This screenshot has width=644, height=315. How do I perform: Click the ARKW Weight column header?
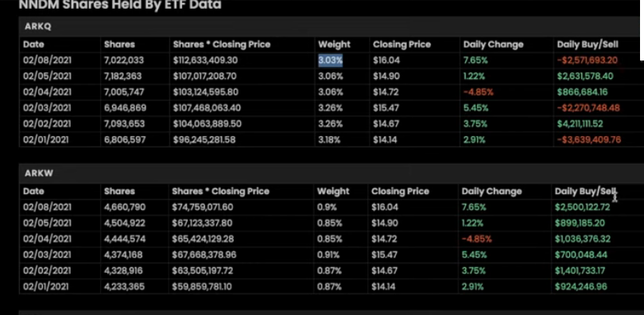pyautogui.click(x=333, y=191)
